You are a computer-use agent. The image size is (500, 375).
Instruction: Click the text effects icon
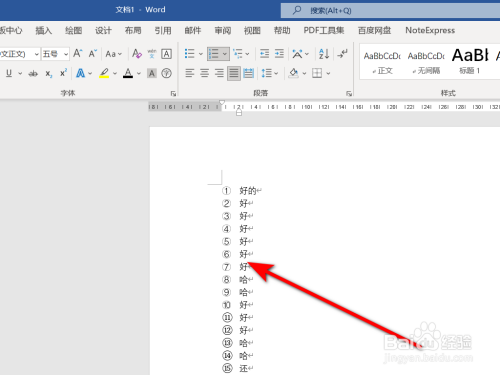pyautogui.click(x=80, y=73)
